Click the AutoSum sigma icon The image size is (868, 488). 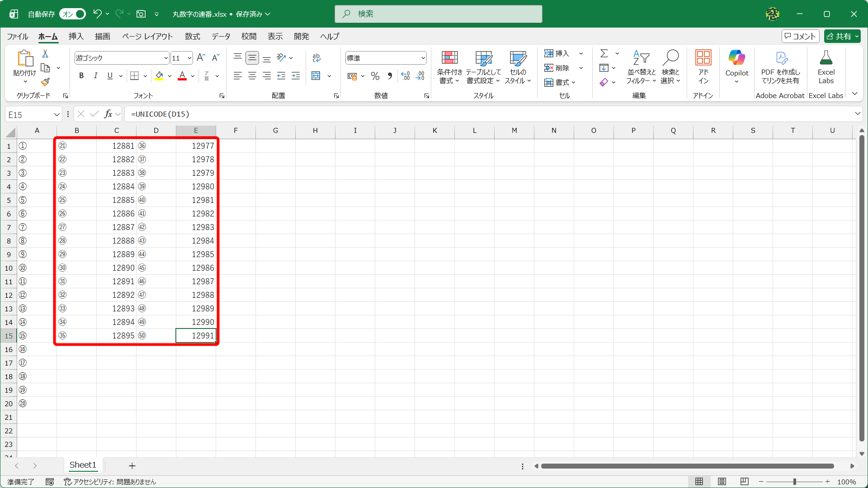604,54
